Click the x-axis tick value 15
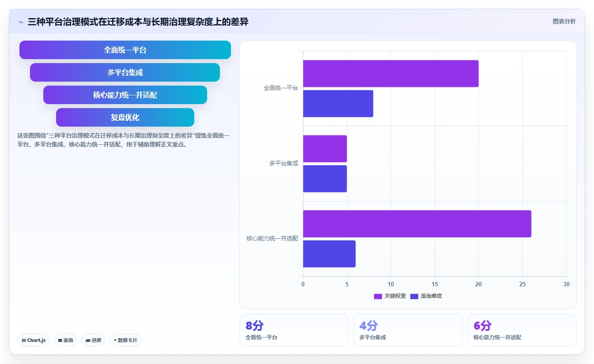 (x=435, y=285)
